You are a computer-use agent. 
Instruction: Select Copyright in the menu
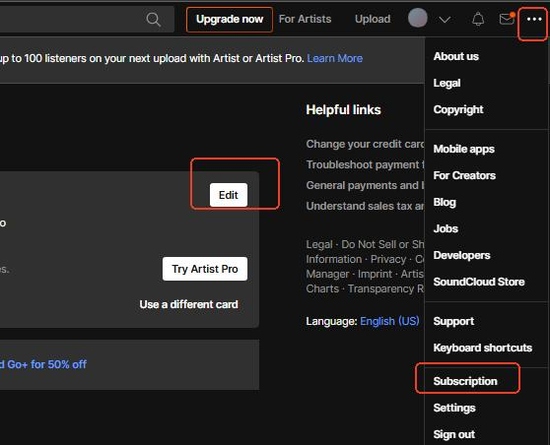click(458, 110)
